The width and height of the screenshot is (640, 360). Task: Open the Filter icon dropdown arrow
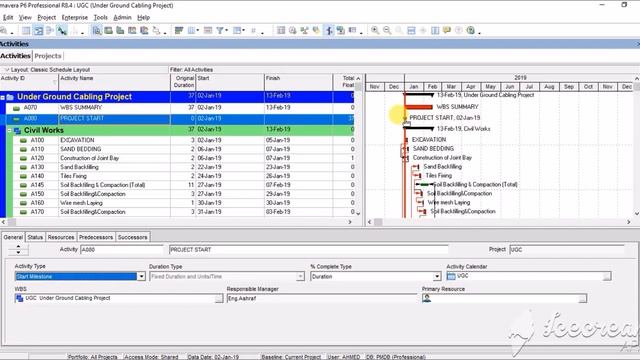pyautogui.click(x=227, y=31)
